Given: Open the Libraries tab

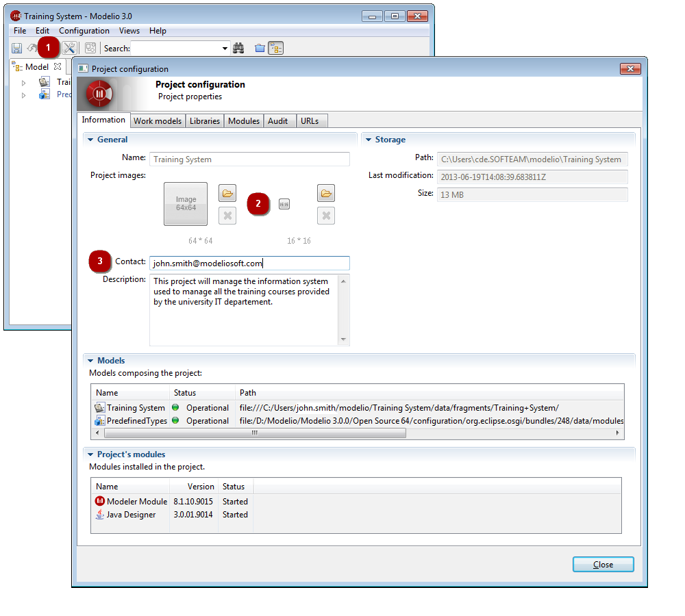Looking at the screenshot, I should coord(205,121).
